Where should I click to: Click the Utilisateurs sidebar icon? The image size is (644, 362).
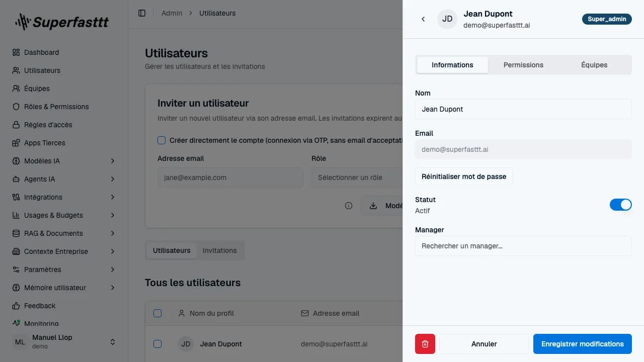coord(16,70)
